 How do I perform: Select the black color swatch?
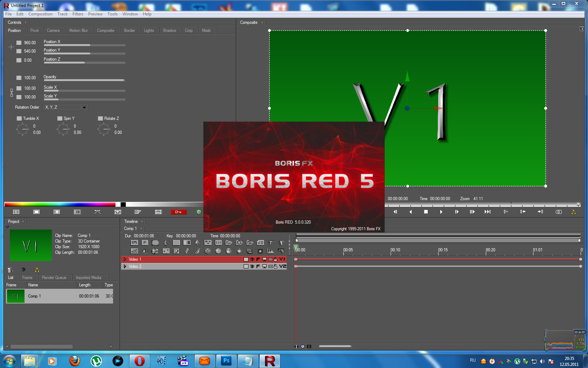pos(123,204)
